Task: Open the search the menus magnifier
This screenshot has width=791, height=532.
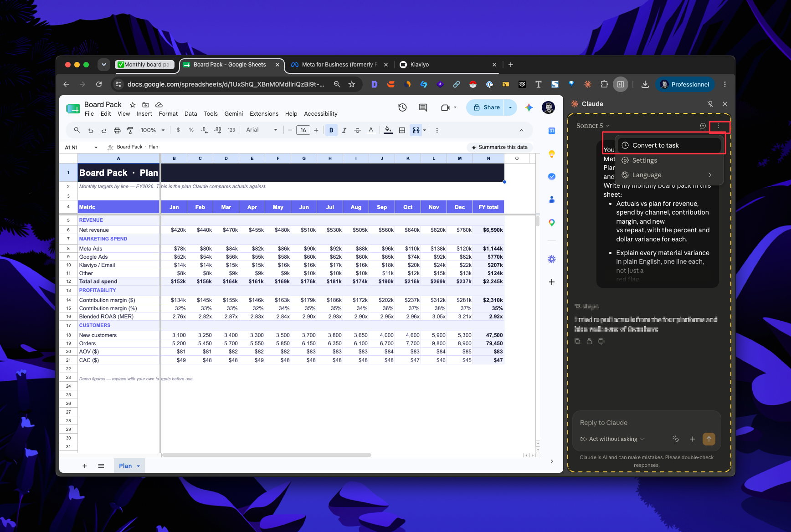Action: [x=77, y=130]
